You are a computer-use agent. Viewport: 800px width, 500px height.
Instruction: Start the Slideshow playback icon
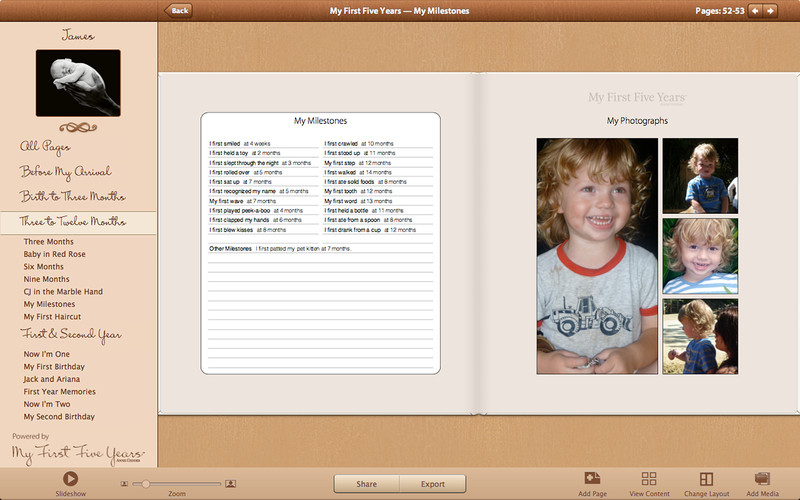[x=70, y=479]
